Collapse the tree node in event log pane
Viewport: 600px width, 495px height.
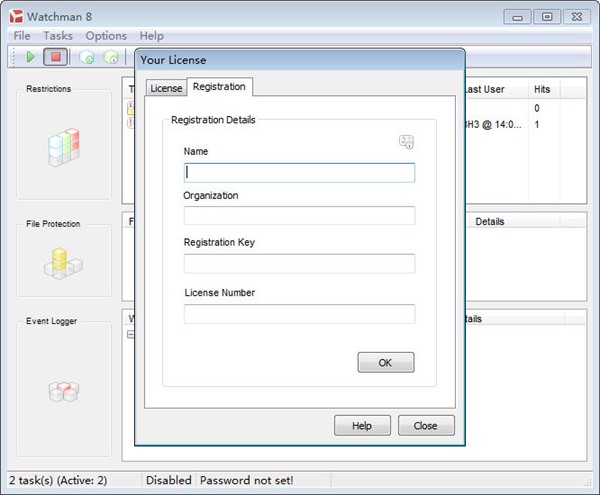130,334
